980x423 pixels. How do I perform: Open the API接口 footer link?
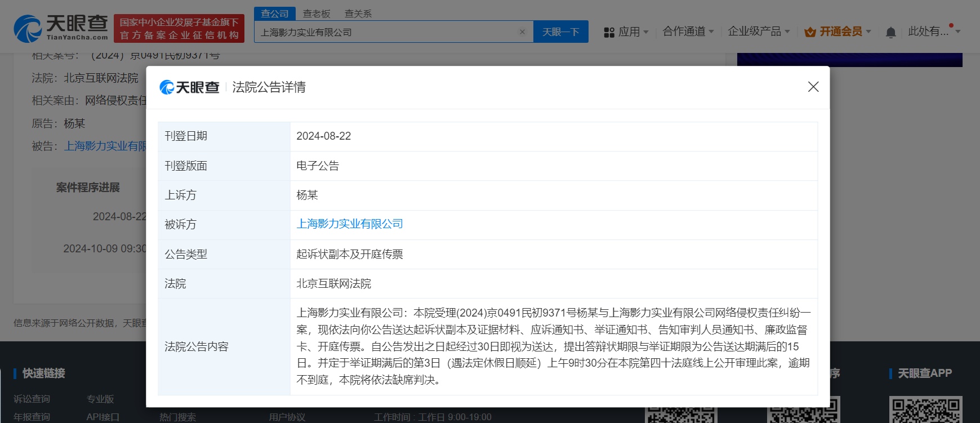(x=103, y=417)
